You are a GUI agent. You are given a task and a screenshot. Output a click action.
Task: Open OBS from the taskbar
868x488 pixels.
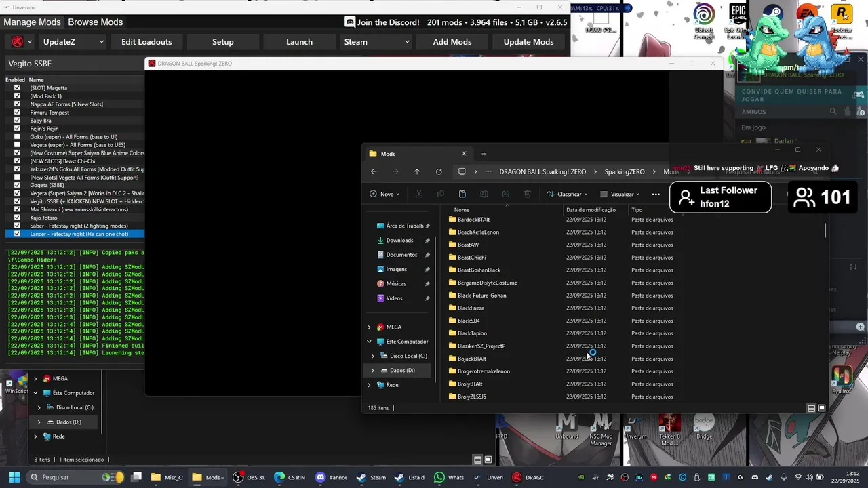249,477
